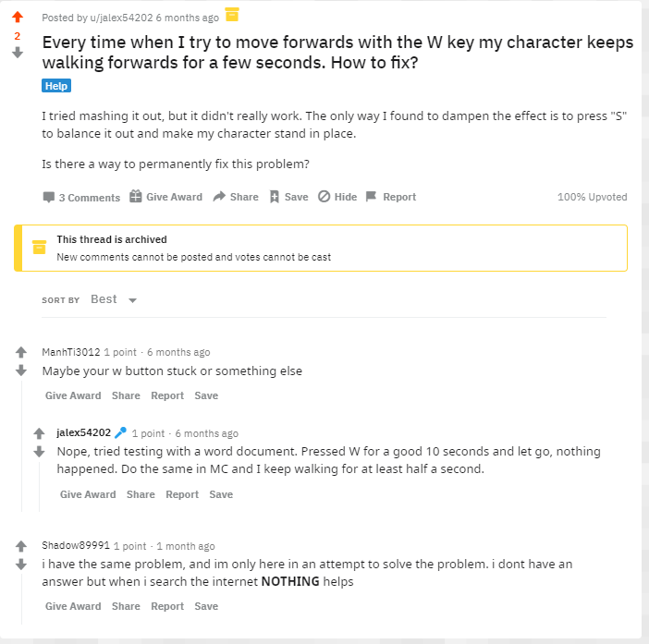Collapse the jalex54202 reply thread line
This screenshot has width=649, height=644.
pyautogui.click(x=39, y=485)
